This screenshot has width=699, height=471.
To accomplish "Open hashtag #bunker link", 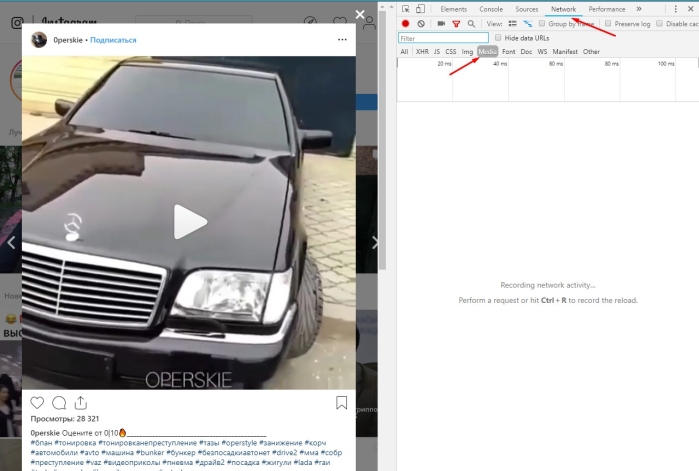I will 150,453.
